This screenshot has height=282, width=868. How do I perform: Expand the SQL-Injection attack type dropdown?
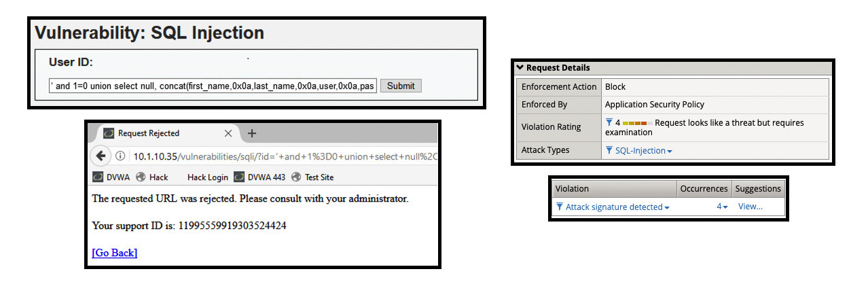(670, 152)
